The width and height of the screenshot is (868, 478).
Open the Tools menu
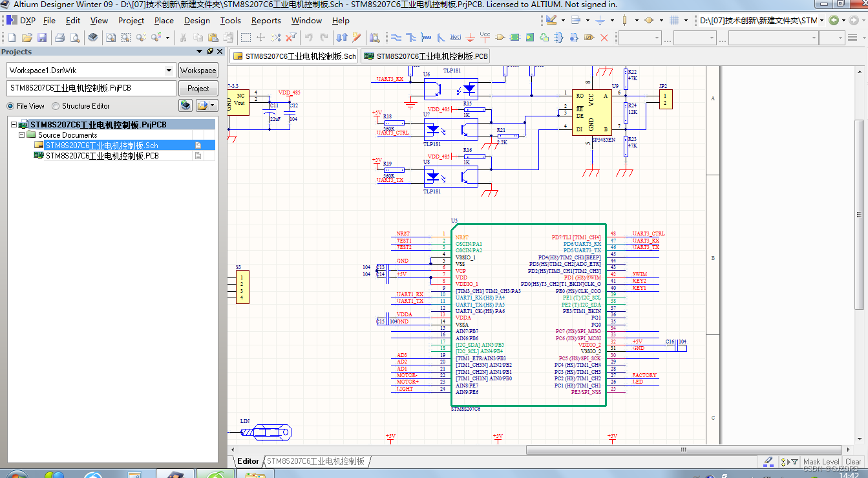[230, 20]
